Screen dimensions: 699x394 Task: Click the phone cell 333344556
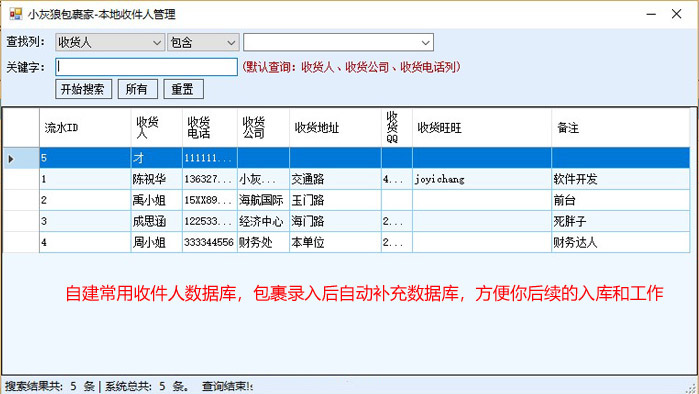(x=210, y=242)
